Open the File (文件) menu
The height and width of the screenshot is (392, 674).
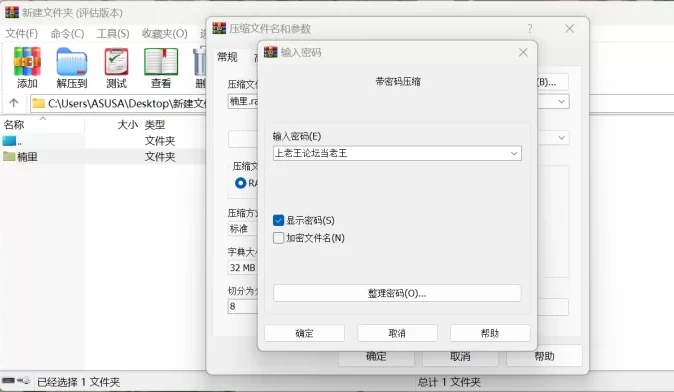click(x=21, y=34)
